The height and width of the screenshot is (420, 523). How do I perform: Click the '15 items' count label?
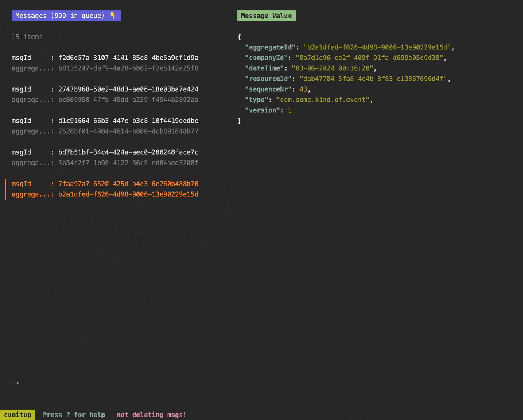(27, 37)
